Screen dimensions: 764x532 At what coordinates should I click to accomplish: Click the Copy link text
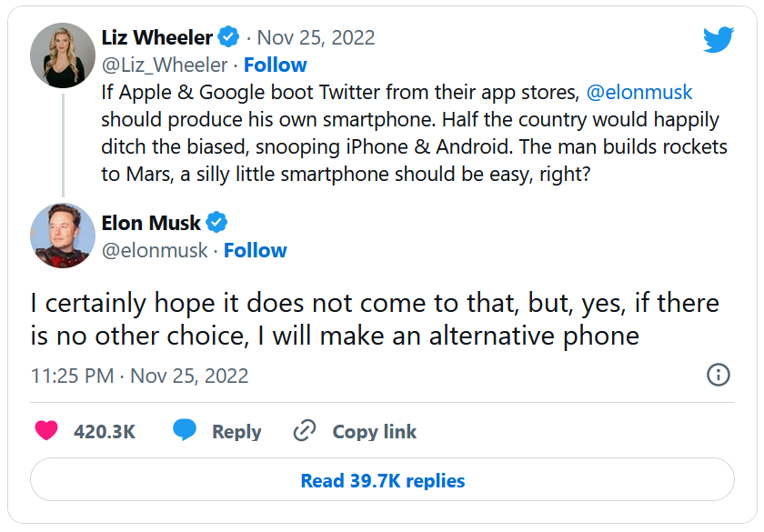(374, 432)
